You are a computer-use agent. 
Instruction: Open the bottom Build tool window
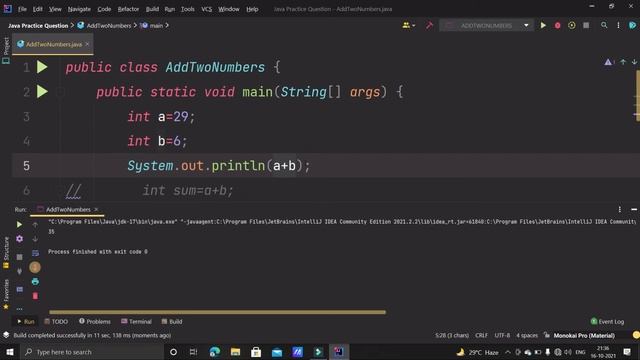pyautogui.click(x=172, y=322)
